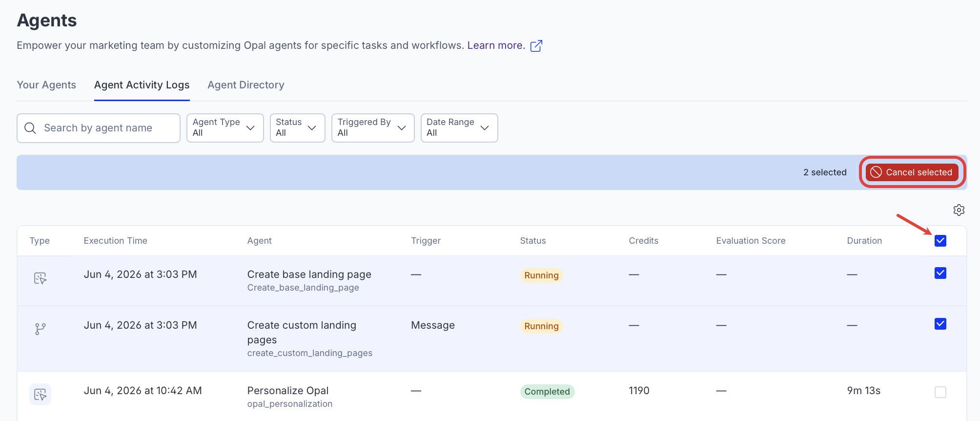
Task: Follow the Learn more link
Action: tap(496, 45)
